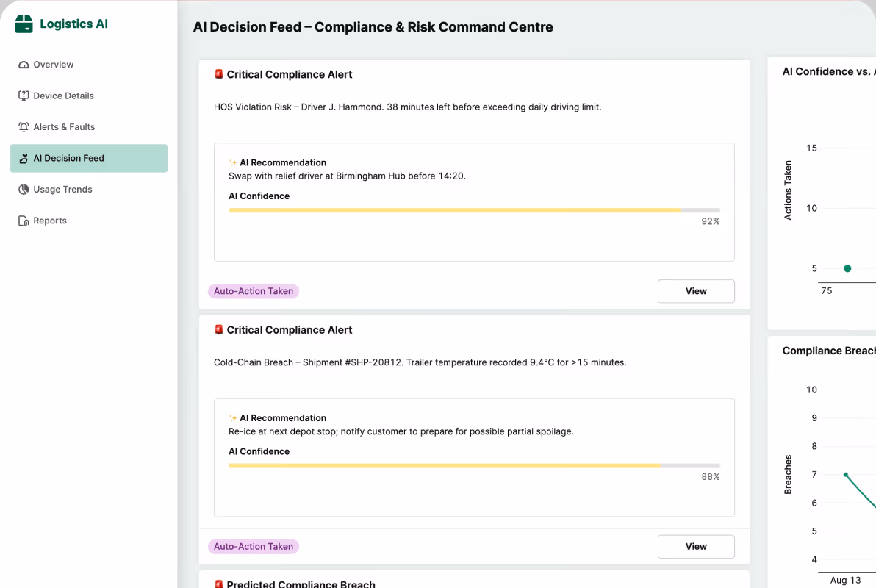Click Aug 13 data point on breaches chart
Image resolution: width=876 pixels, height=588 pixels.
(846, 475)
